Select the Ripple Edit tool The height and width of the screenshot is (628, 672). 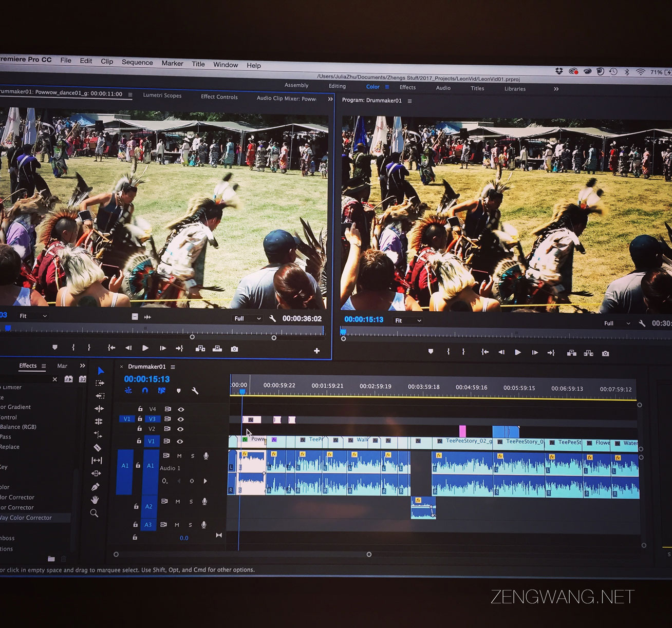(x=100, y=409)
